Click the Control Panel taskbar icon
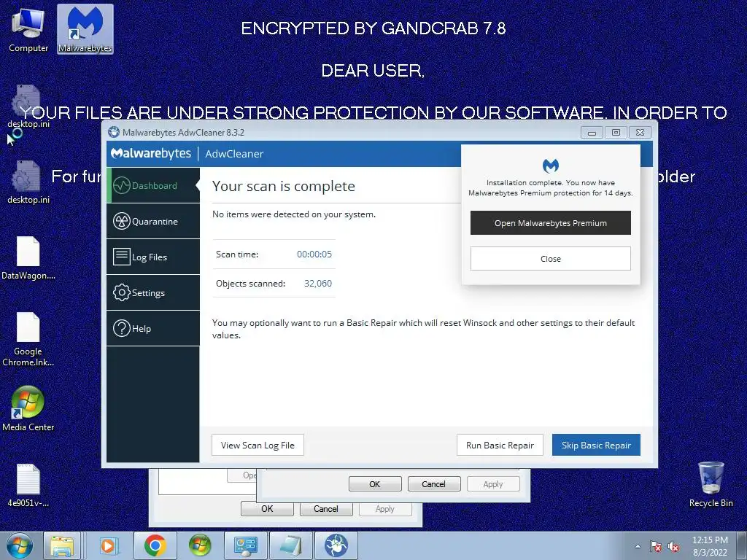747x560 pixels. click(245, 545)
